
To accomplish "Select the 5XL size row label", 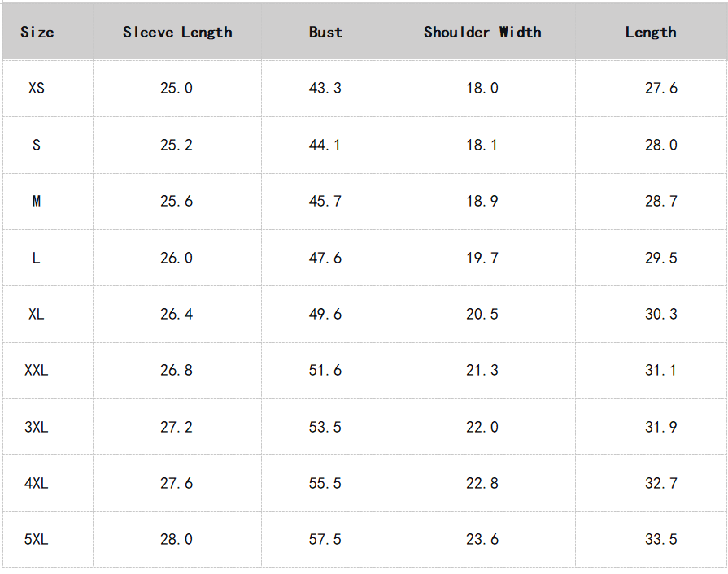I will pyautogui.click(x=37, y=539).
